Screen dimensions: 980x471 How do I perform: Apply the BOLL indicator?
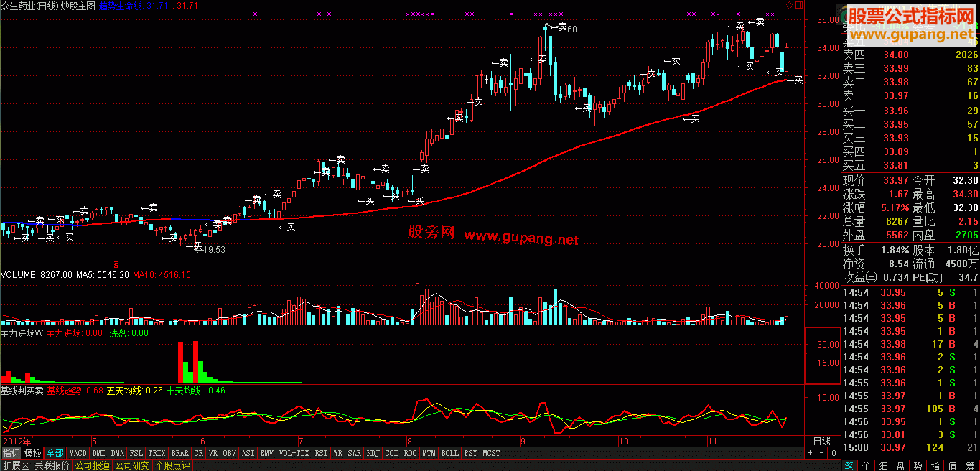coord(450,453)
